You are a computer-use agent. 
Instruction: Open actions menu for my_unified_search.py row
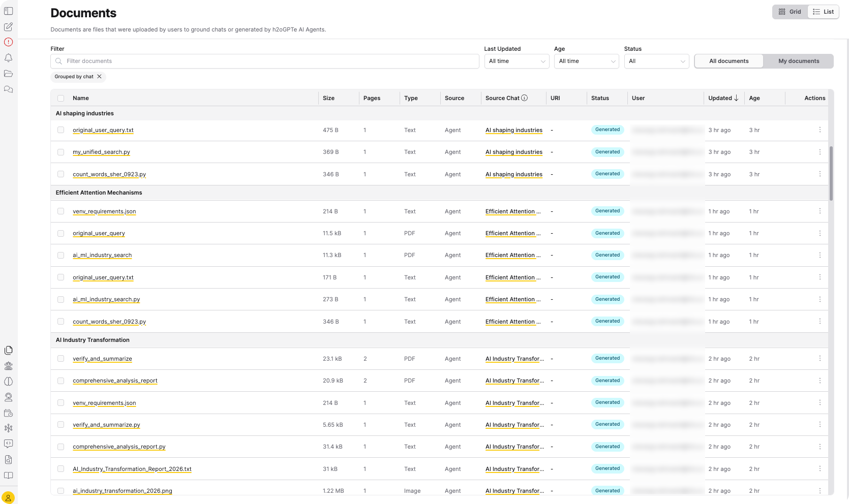(820, 152)
